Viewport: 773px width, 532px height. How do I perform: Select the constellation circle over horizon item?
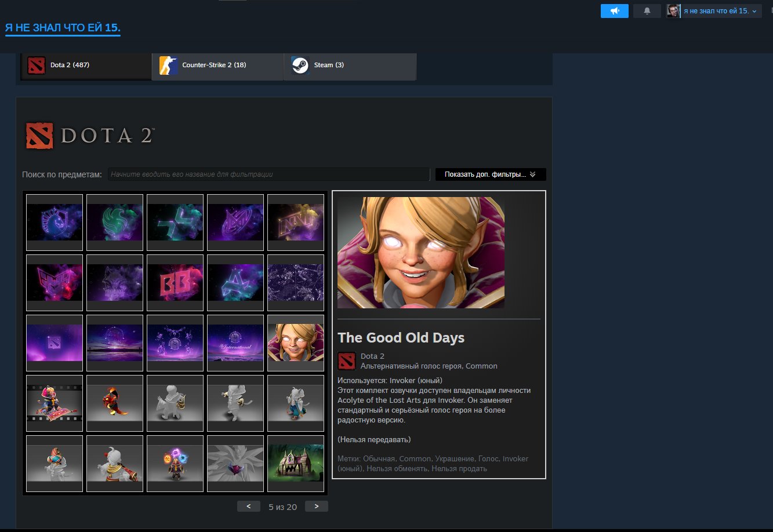coord(115,343)
